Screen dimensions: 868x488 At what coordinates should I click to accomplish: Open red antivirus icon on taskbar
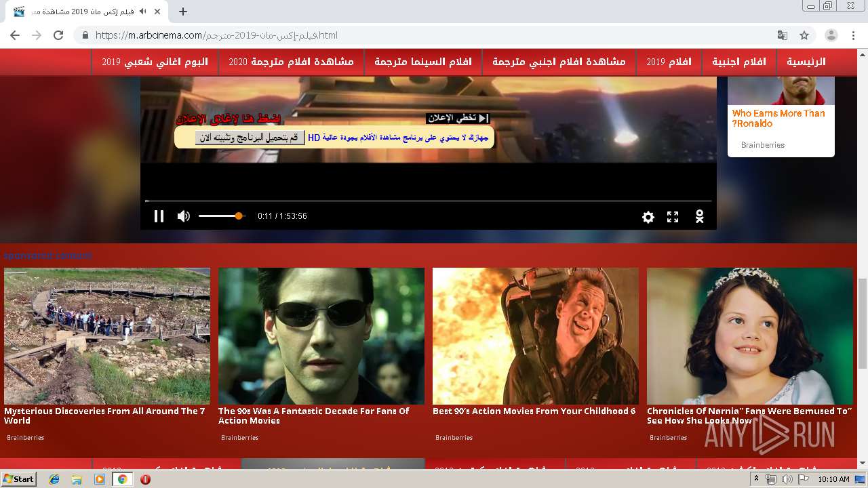tap(145, 479)
